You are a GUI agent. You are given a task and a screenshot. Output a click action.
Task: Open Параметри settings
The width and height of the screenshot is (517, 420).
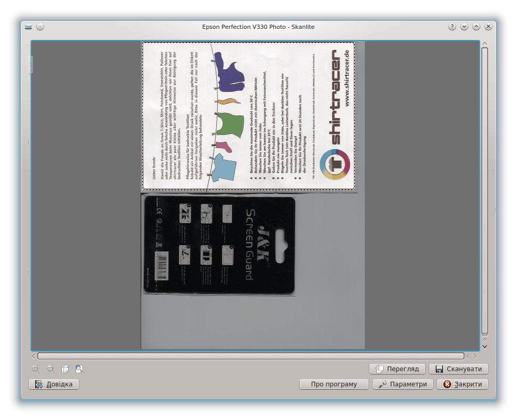click(403, 384)
